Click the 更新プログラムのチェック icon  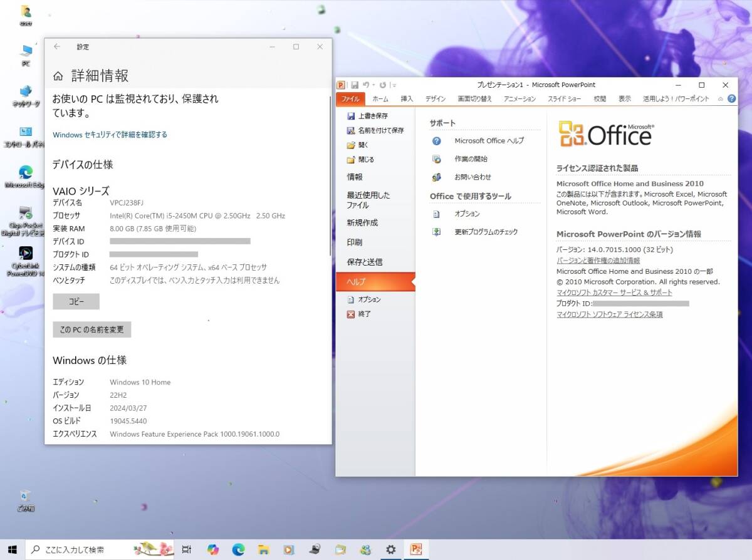pyautogui.click(x=437, y=232)
